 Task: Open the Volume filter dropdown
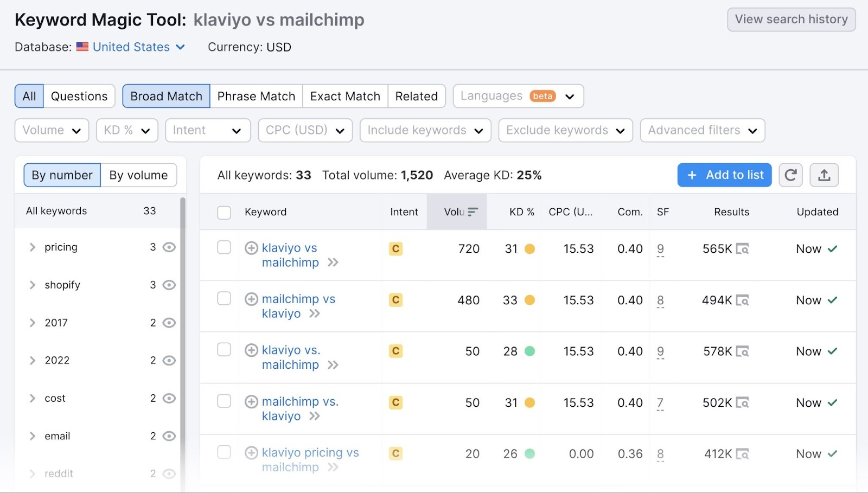pyautogui.click(x=52, y=130)
